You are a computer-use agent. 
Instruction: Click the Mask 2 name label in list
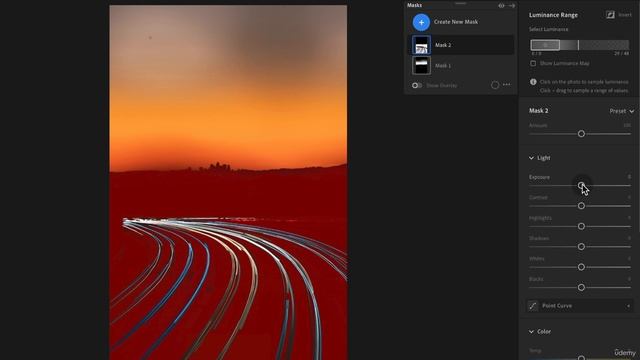pos(443,45)
